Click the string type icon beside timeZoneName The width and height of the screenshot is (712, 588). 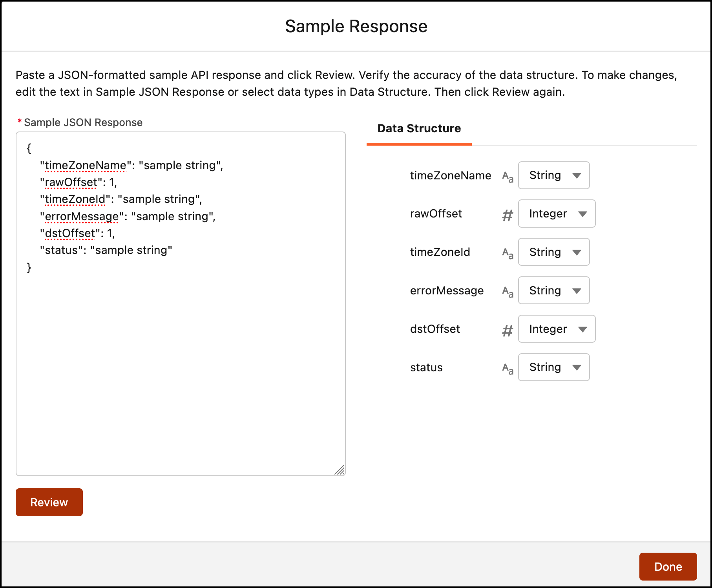tap(507, 175)
